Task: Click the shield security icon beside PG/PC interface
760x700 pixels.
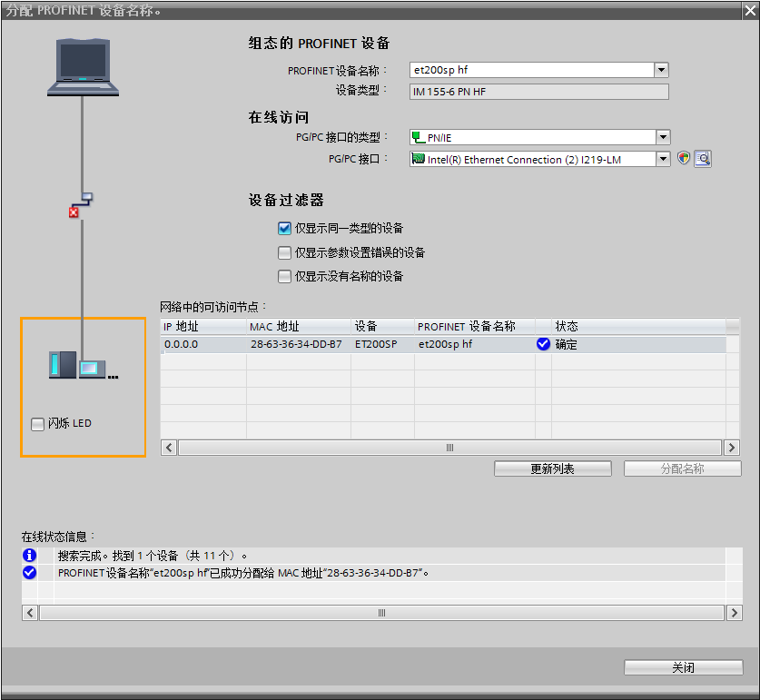Action: coord(684,158)
